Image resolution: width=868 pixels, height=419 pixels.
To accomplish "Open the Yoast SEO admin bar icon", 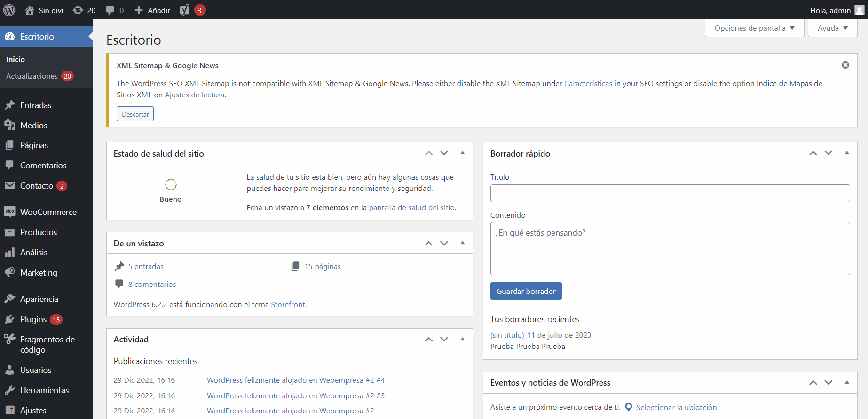I will [x=185, y=10].
